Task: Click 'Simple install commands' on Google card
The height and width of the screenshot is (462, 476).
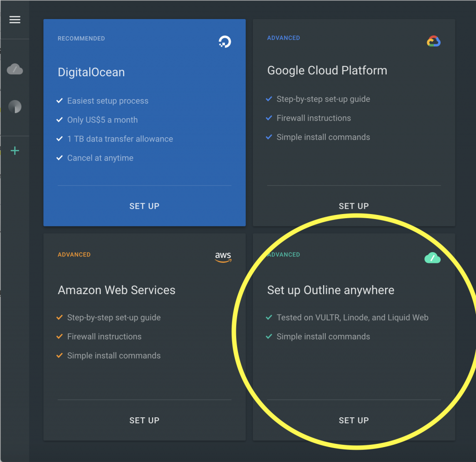Action: (x=324, y=137)
